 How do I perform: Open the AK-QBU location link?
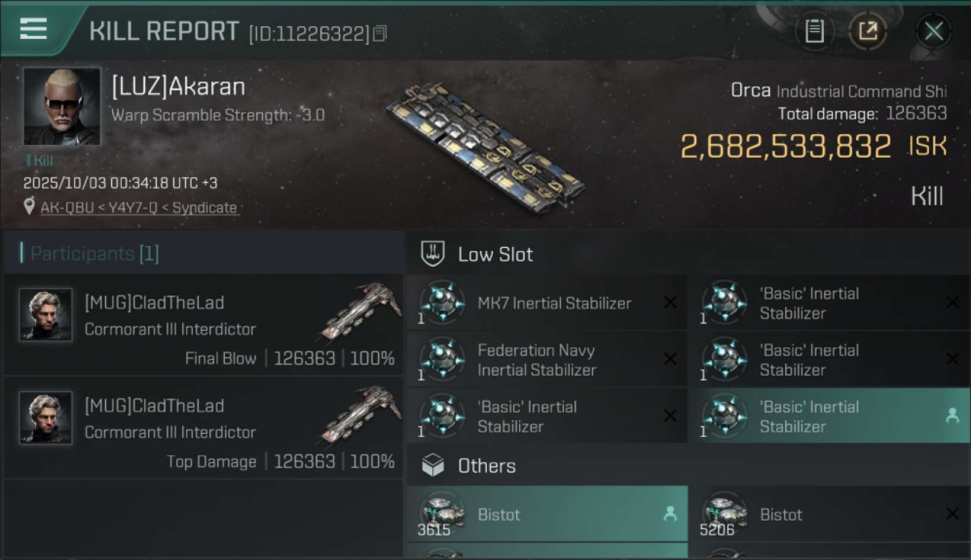[x=138, y=208]
